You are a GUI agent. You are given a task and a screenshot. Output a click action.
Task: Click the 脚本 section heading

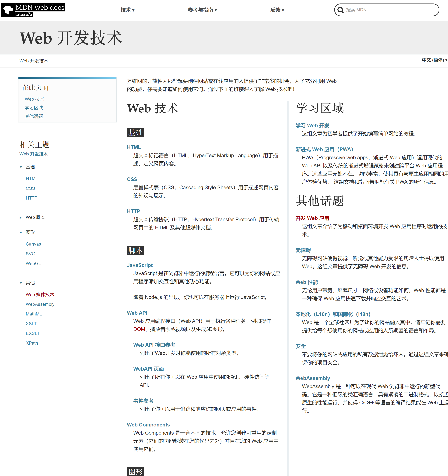coord(135,250)
